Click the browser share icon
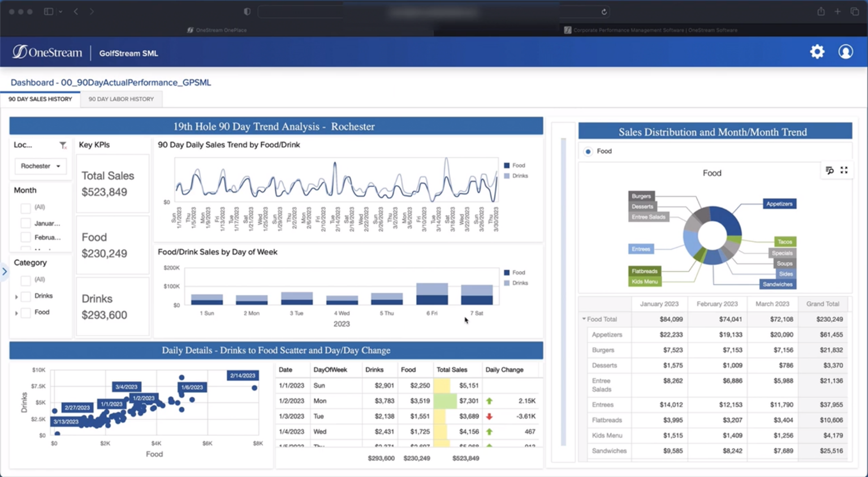 click(821, 11)
